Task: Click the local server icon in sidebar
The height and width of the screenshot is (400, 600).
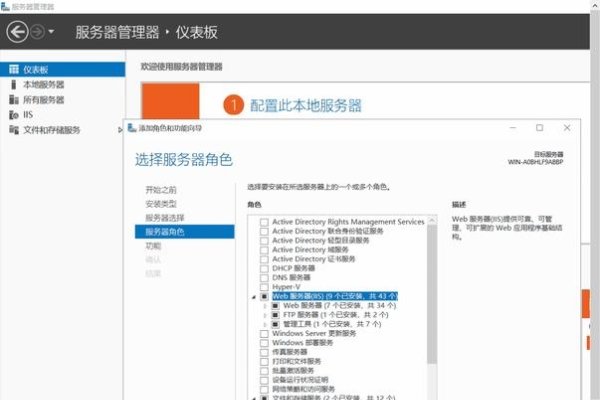Action: [x=14, y=85]
